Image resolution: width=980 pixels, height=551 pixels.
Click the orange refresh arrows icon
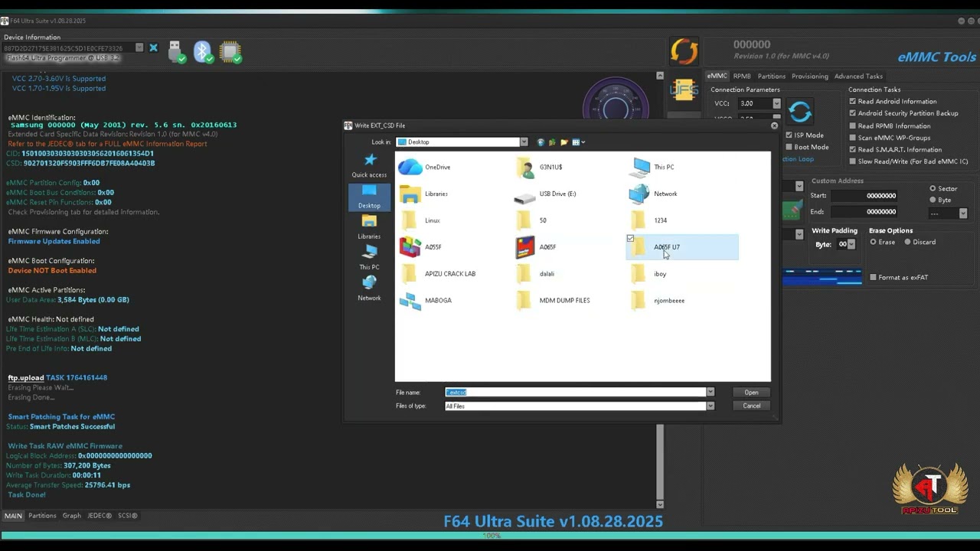684,51
